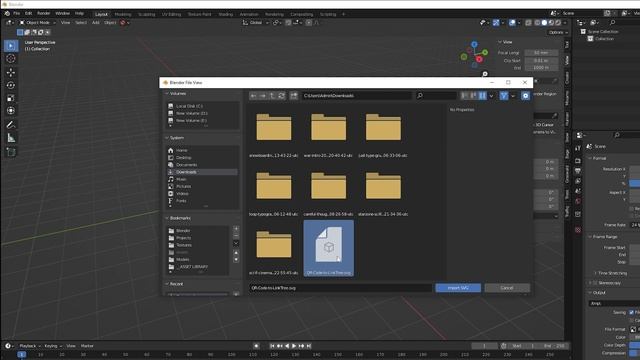Image resolution: width=640 pixels, height=360 pixels.
Task: Click the play animation button
Action: (294, 346)
